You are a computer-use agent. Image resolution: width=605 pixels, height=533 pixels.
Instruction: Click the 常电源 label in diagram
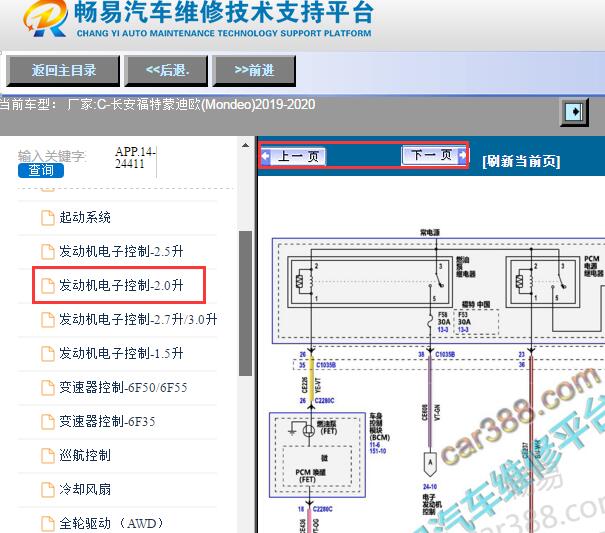430,232
